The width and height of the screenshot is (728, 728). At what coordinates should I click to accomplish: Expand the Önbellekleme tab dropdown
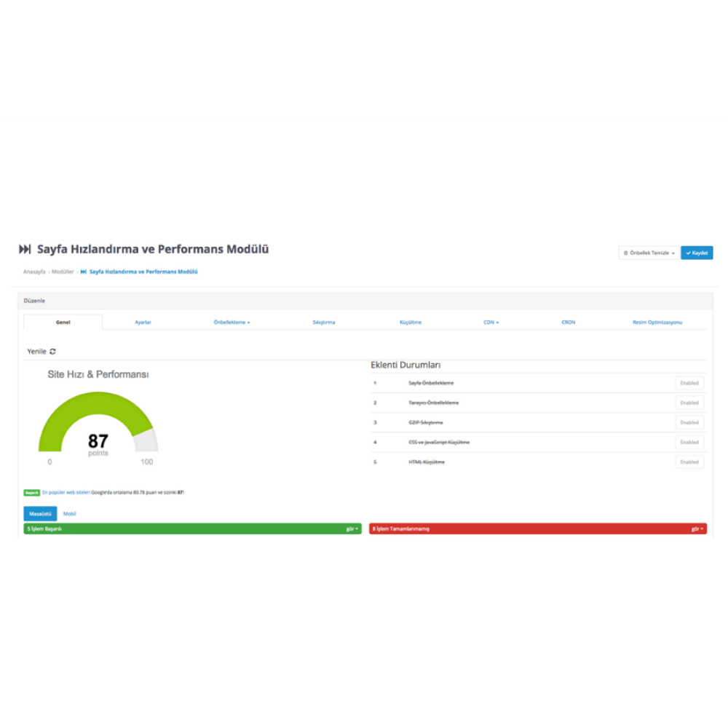coord(232,322)
